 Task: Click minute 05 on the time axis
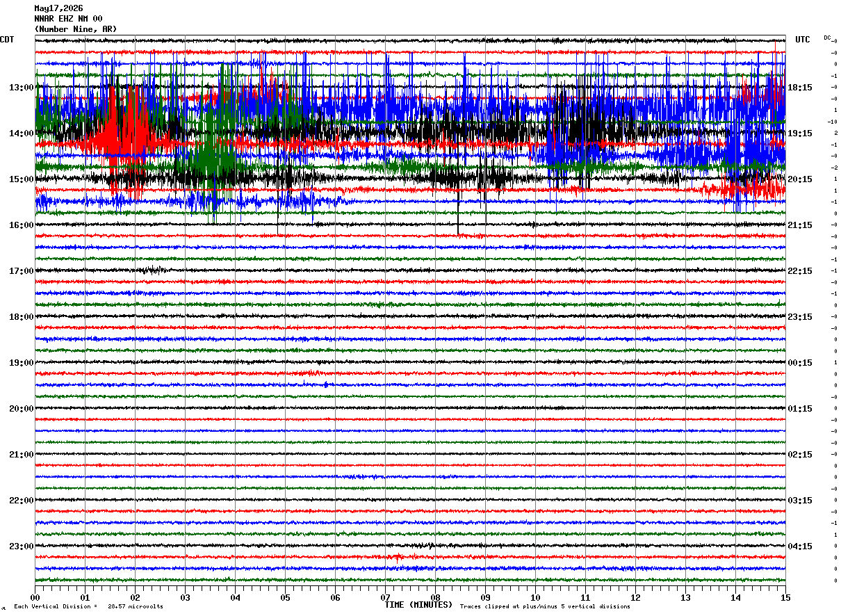pos(285,597)
